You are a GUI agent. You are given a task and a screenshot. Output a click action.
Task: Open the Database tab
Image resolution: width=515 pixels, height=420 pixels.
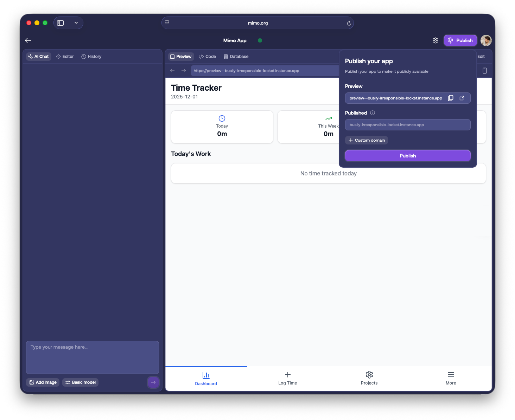pos(236,57)
